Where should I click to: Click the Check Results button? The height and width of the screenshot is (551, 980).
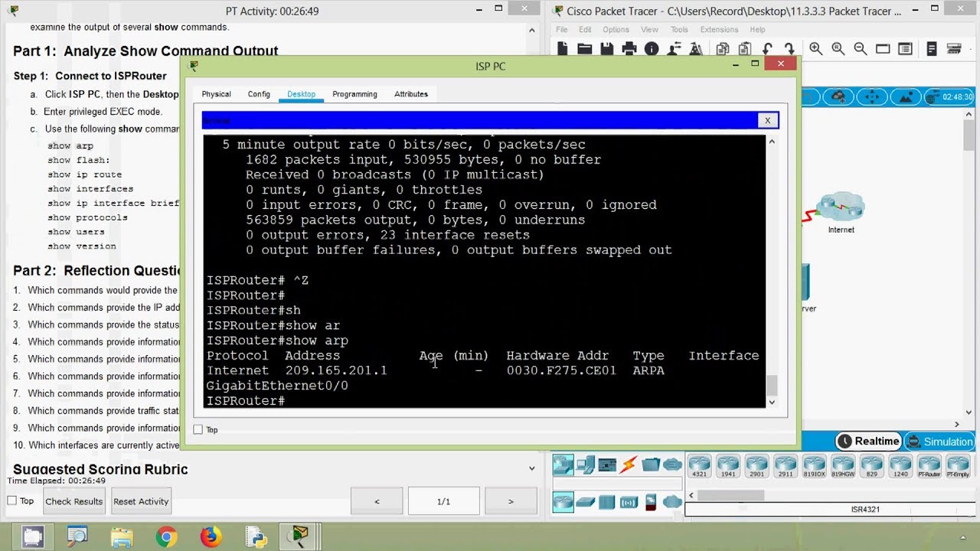[x=74, y=501]
